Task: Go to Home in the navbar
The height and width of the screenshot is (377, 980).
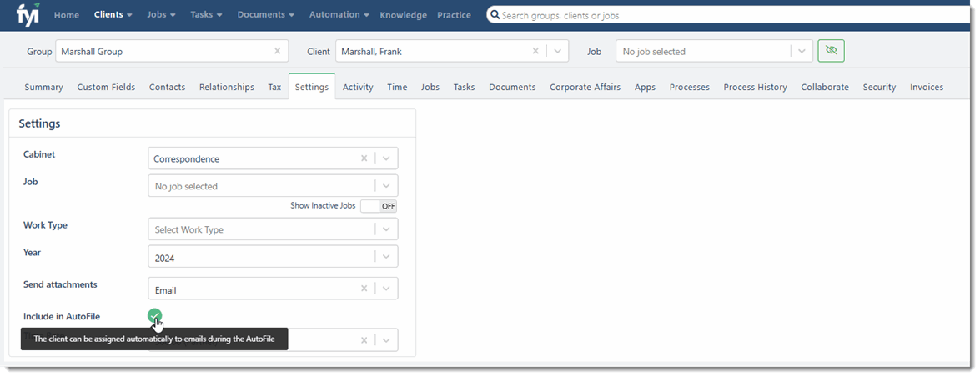Action: 66,15
